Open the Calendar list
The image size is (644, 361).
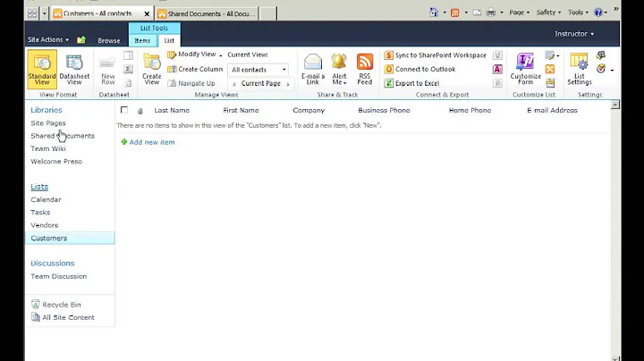[x=46, y=199]
